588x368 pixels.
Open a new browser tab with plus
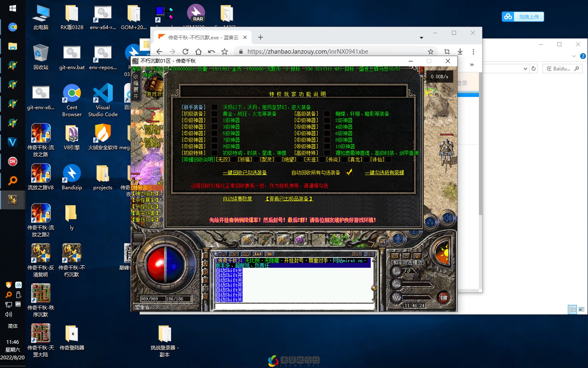coord(261,37)
